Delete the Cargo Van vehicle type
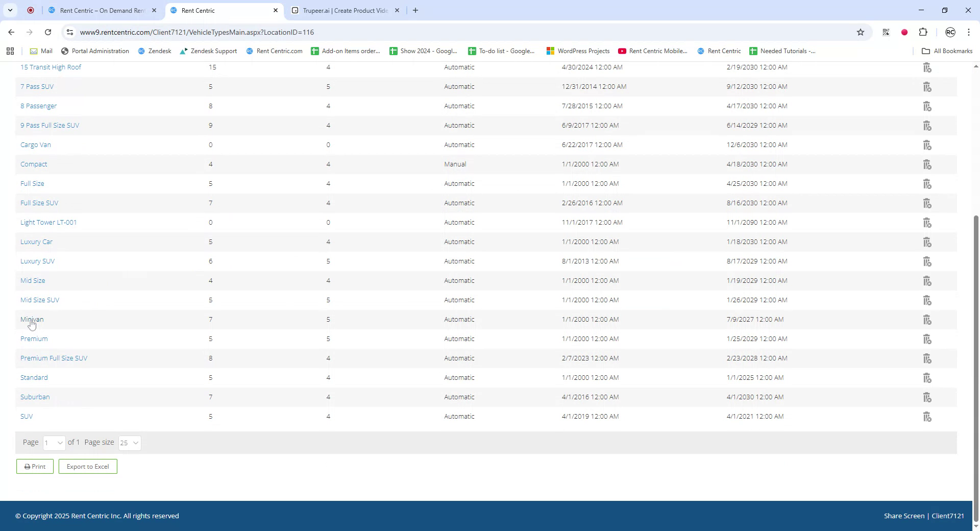Screen dimensions: 980x531 pos(926,144)
